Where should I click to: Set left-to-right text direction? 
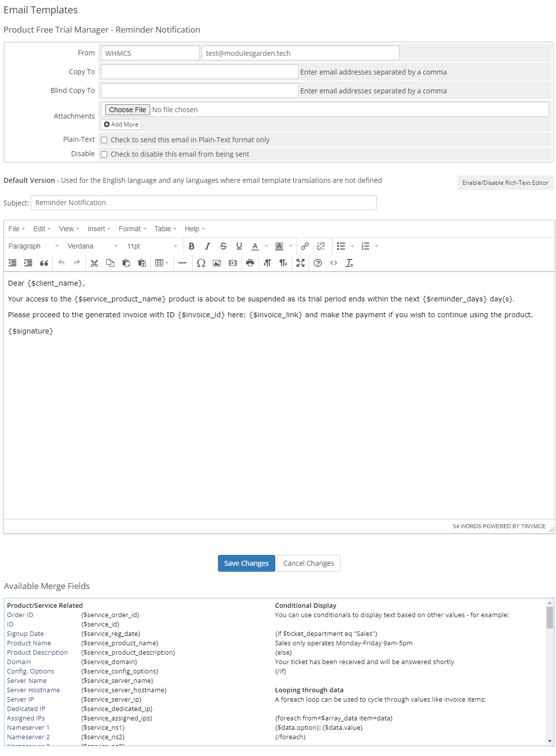pyautogui.click(x=267, y=263)
